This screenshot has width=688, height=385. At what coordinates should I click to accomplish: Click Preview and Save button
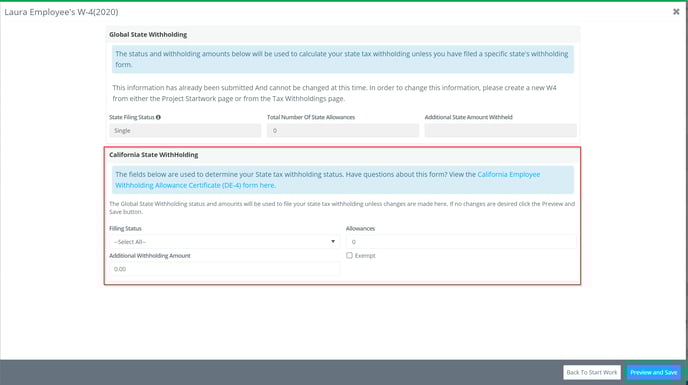653,372
